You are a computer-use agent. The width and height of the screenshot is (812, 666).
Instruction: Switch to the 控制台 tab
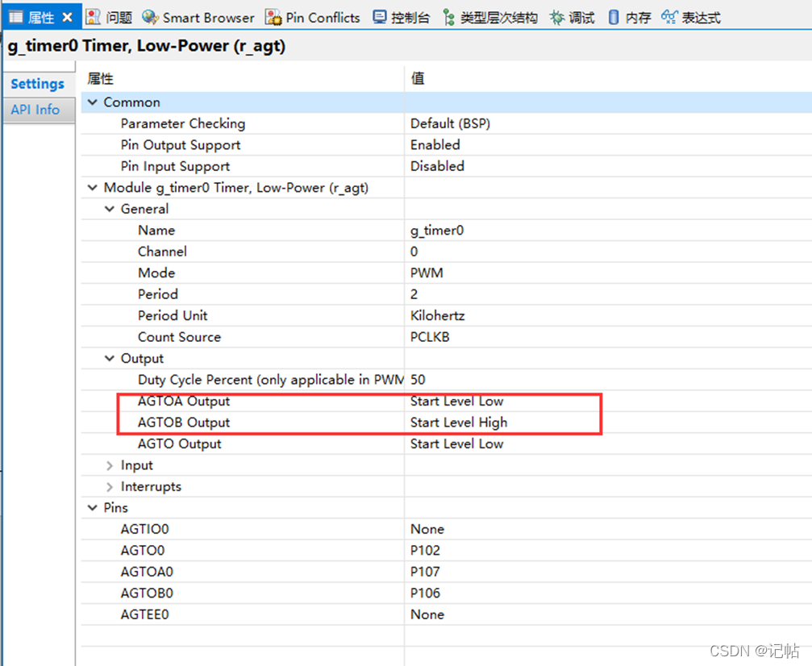[410, 18]
